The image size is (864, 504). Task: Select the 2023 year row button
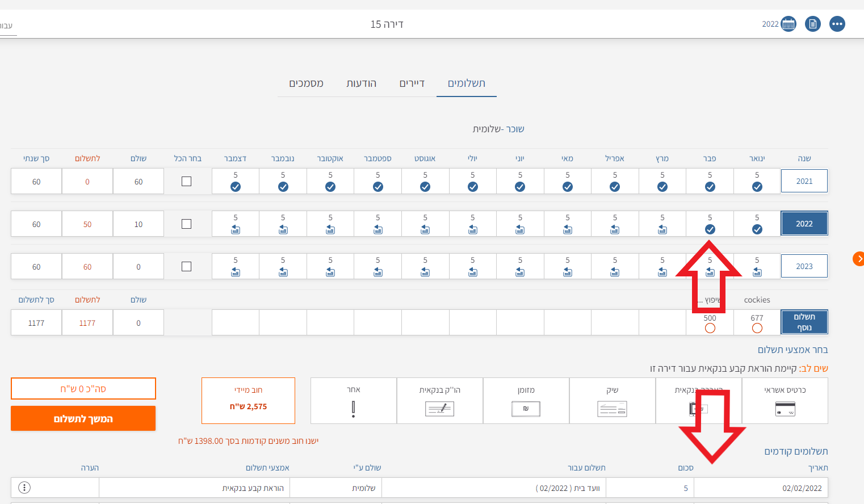pyautogui.click(x=804, y=266)
